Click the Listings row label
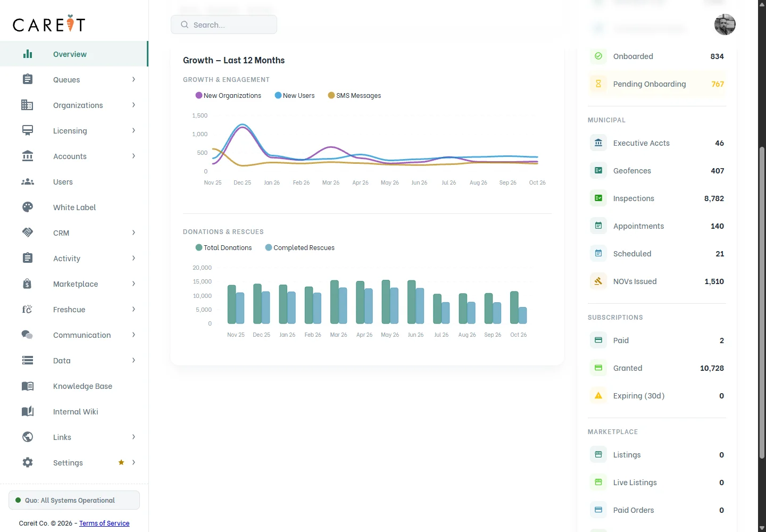Viewport: 766px width, 532px height. pyautogui.click(x=627, y=454)
